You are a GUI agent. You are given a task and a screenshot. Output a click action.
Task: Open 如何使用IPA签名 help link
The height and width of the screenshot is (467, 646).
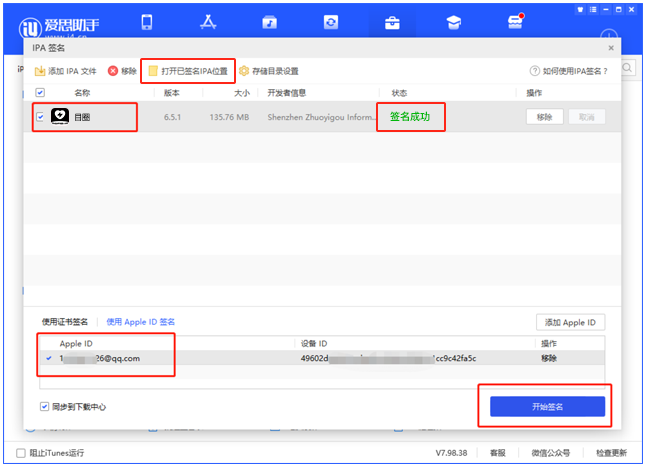tap(568, 71)
